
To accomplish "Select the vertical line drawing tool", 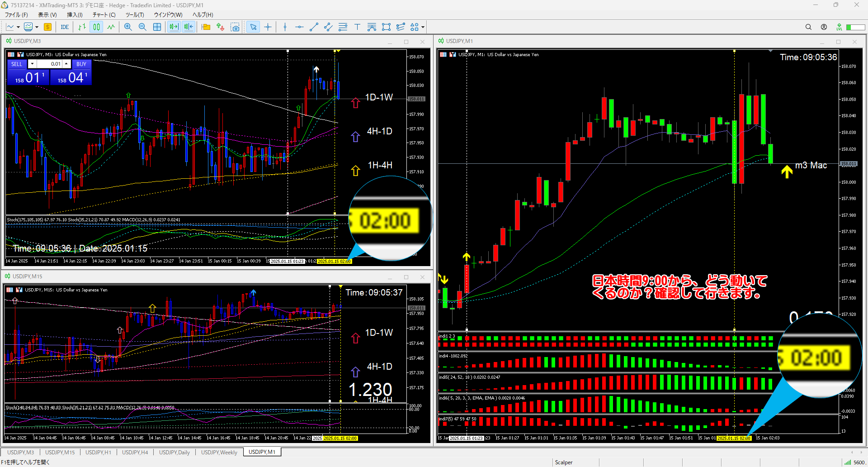I will tap(285, 27).
